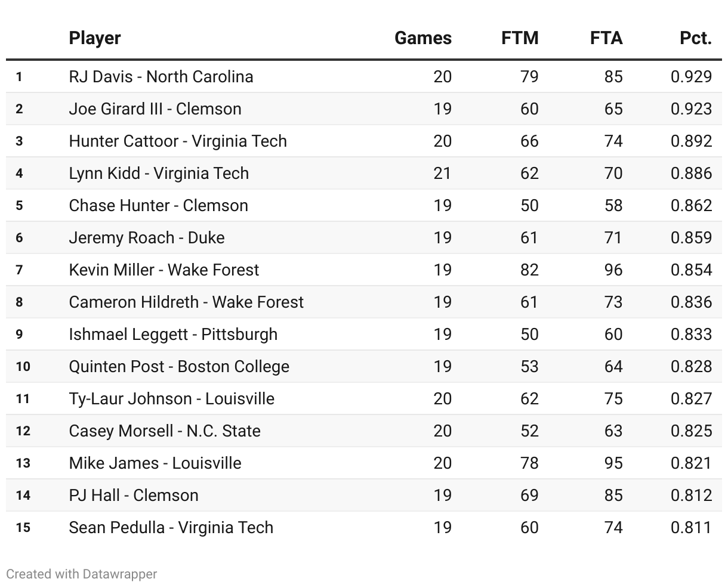Select Ishmael Leggett - Pittsburgh row

click(173, 334)
